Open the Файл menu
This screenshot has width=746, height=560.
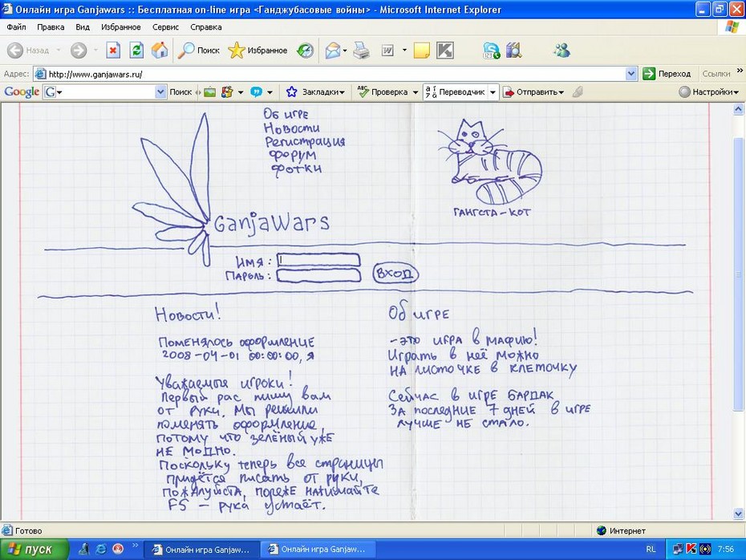click(16, 27)
